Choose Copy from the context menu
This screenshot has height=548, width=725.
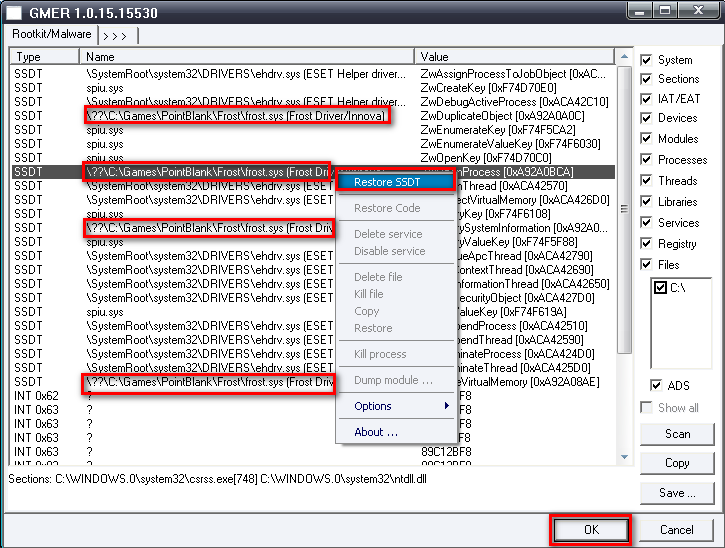tap(396, 311)
